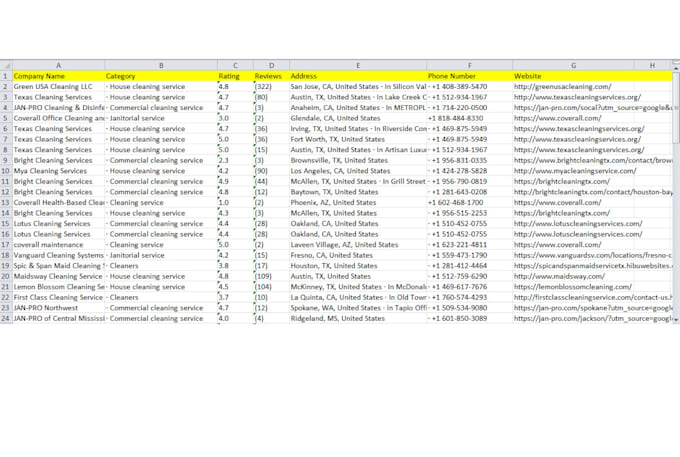The height and width of the screenshot is (457, 680).
Task: Click the Laveen Village, AZ address cell
Action: (358, 245)
